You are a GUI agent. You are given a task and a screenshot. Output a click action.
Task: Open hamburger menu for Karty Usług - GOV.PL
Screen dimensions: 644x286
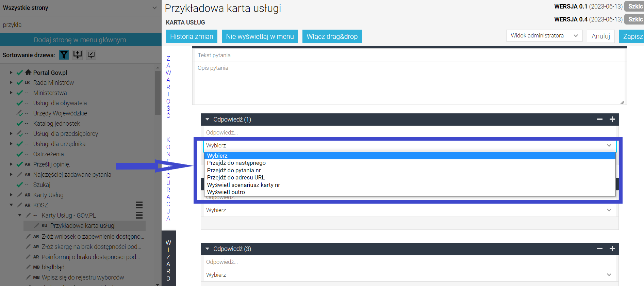pos(139,215)
